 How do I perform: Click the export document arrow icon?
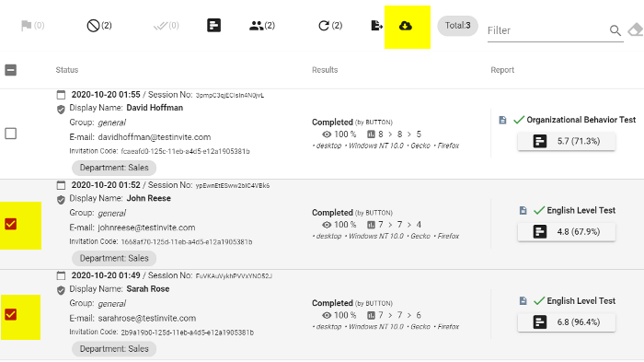coord(376,26)
